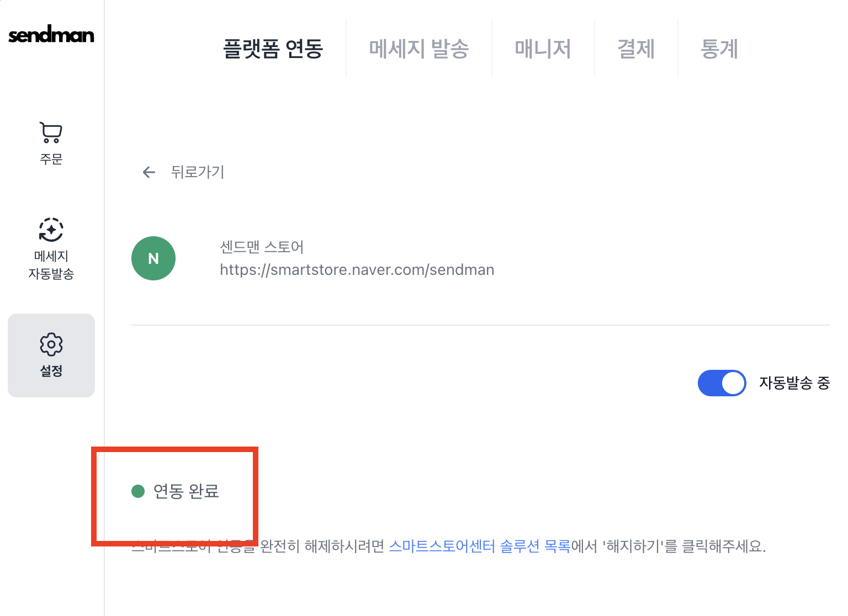The image size is (848, 616).
Task: Click the 센드맨 스토어 store name
Action: (262, 247)
